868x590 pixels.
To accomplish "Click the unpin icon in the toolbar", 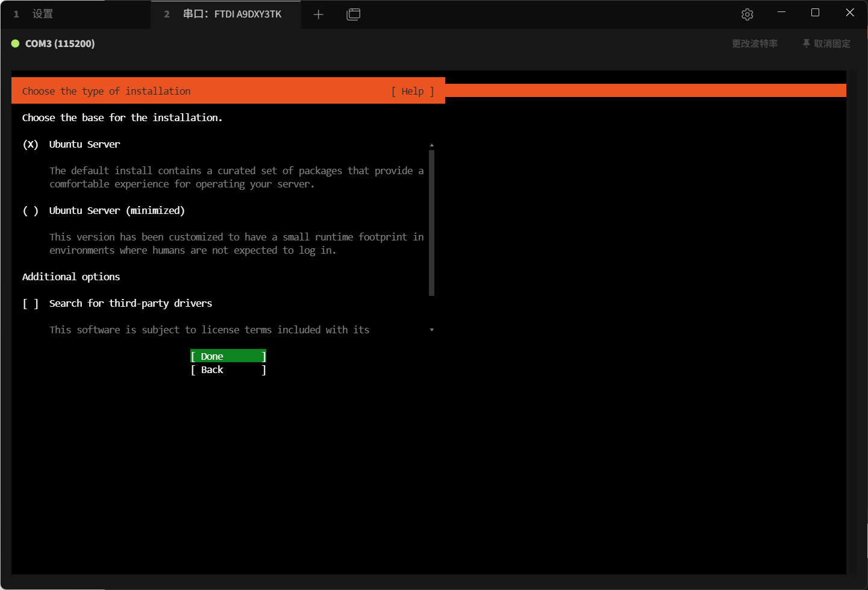I will (x=806, y=43).
